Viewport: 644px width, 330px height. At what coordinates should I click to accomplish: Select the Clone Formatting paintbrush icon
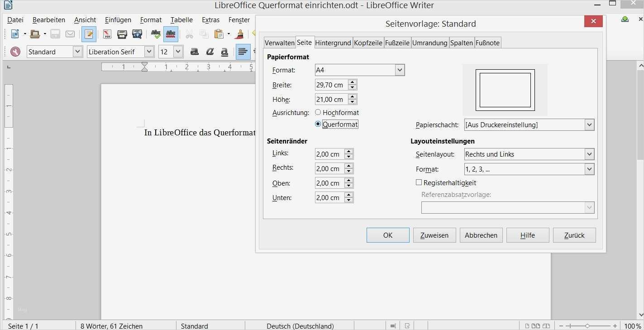[x=240, y=34]
